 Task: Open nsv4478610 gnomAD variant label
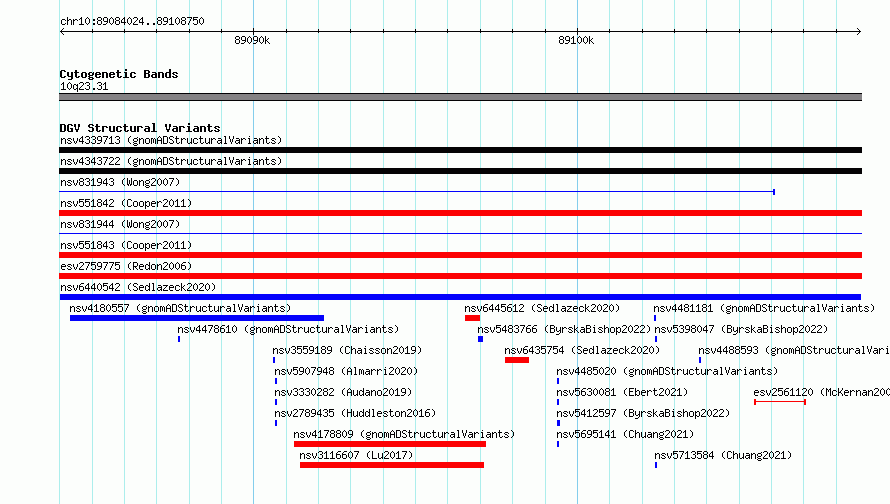coord(288,329)
